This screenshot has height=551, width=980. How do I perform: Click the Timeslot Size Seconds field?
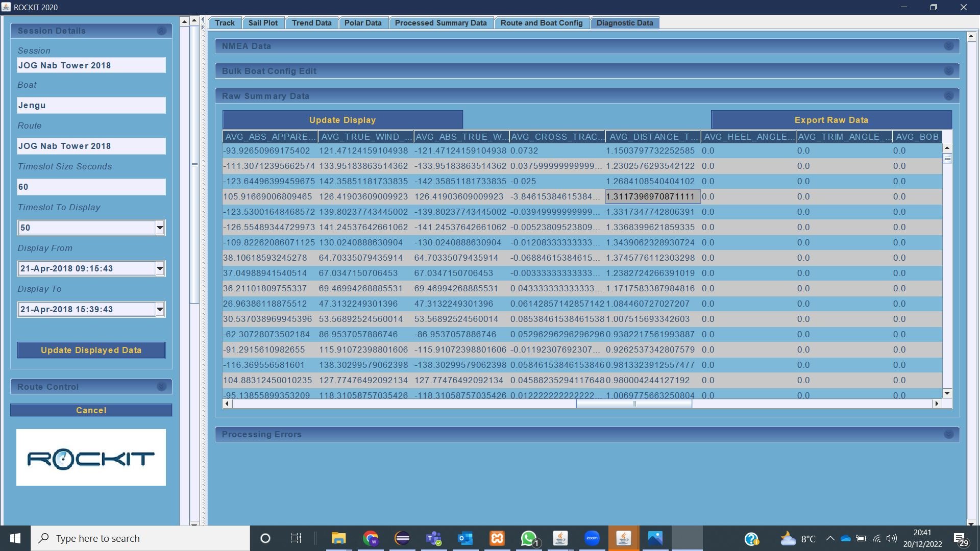pos(91,187)
